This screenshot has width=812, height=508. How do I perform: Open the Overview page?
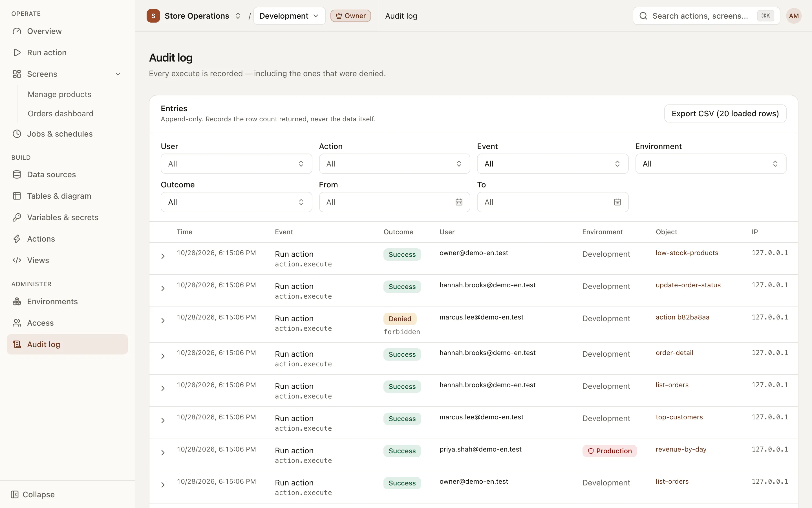coord(67,31)
